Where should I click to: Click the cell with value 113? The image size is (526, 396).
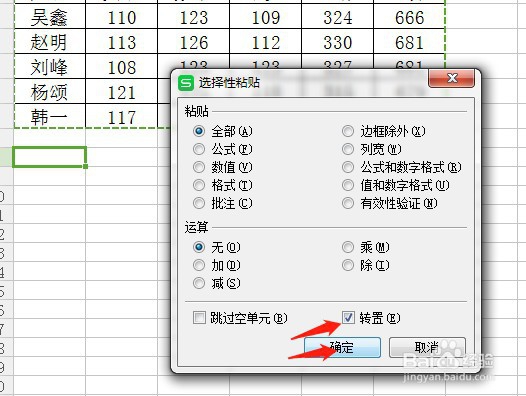(121, 42)
